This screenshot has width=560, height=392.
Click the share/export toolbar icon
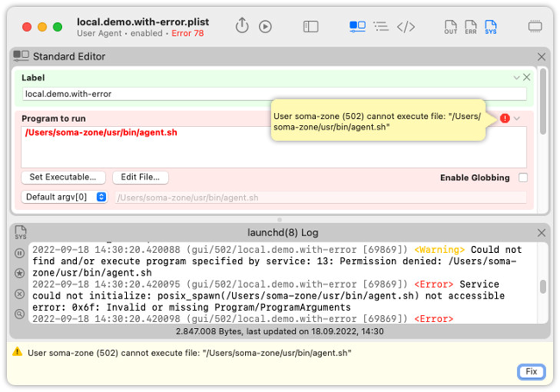point(241,25)
